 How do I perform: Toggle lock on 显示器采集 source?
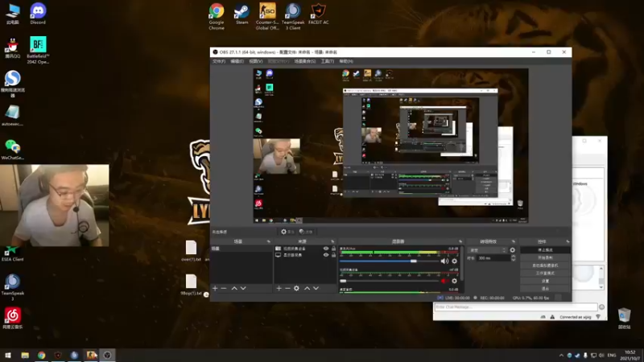coord(333,255)
